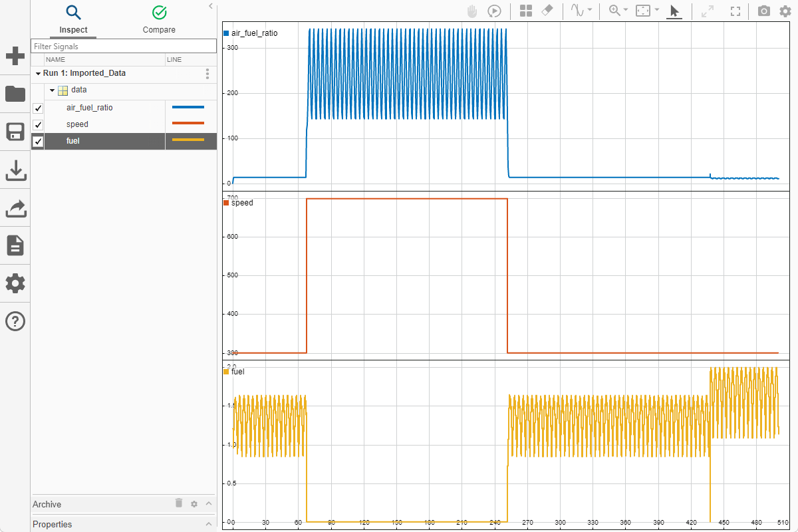Switch to the Compare tab

[159, 20]
